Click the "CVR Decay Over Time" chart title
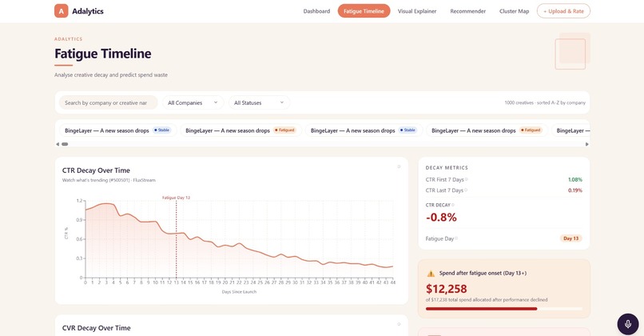This screenshot has height=336, width=644. click(x=97, y=328)
